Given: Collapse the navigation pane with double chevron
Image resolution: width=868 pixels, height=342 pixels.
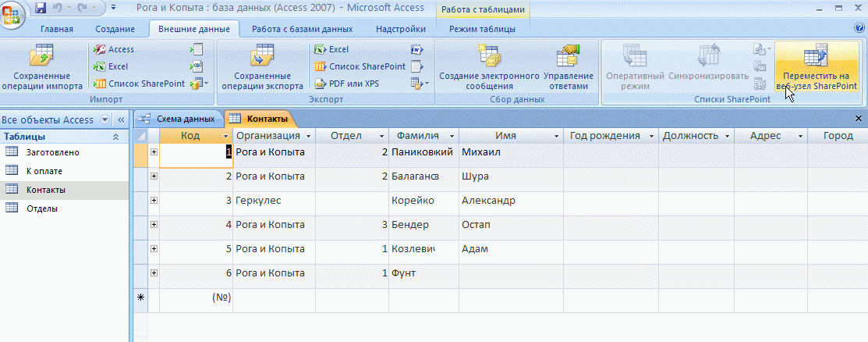Looking at the screenshot, I should tap(121, 119).
